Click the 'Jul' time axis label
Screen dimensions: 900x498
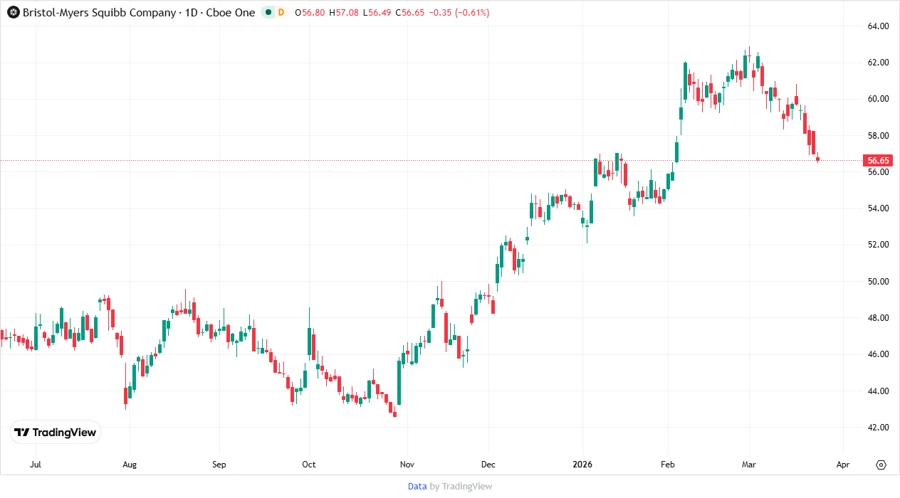point(36,464)
